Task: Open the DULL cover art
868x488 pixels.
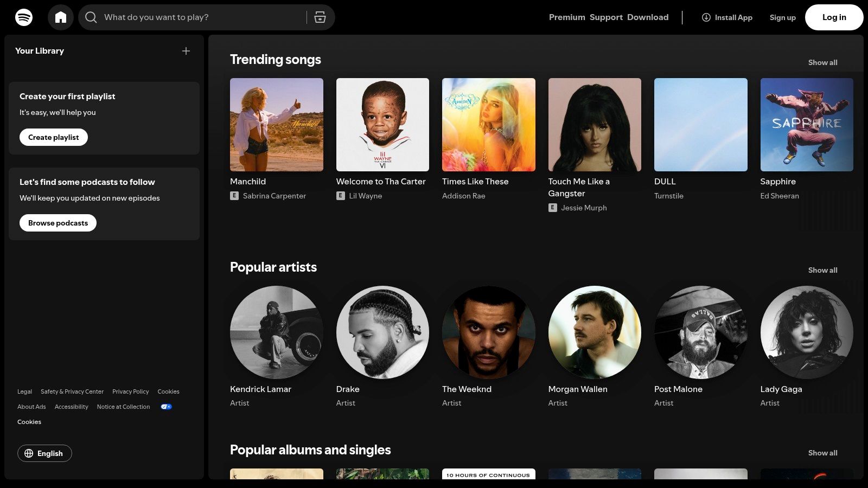Action: (701, 125)
